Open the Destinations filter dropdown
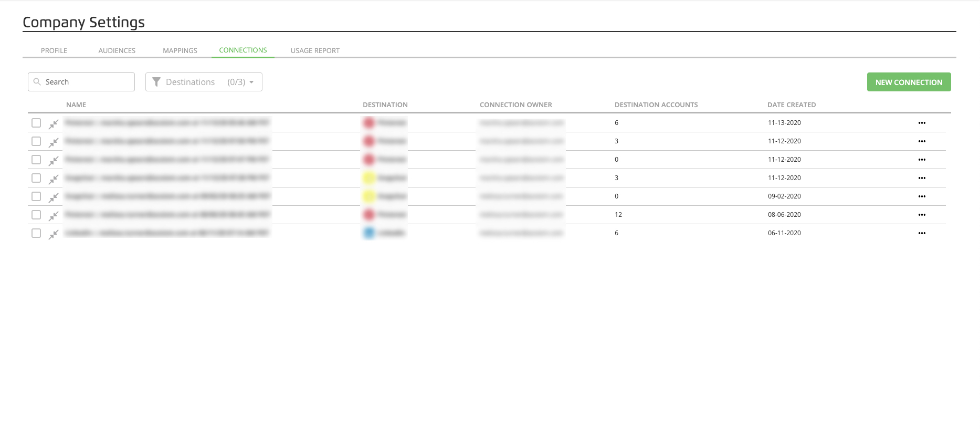980x440 pixels. click(x=204, y=82)
